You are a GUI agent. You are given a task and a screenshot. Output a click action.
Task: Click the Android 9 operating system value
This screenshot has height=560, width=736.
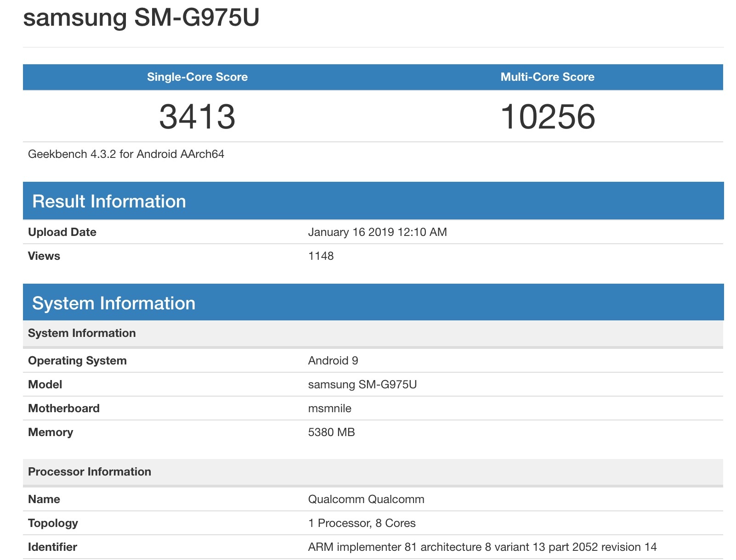[x=333, y=361]
